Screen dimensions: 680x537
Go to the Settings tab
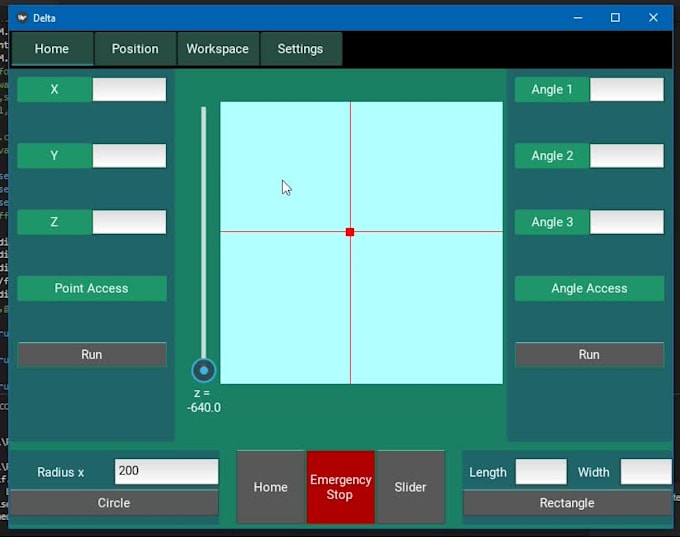[x=301, y=49]
